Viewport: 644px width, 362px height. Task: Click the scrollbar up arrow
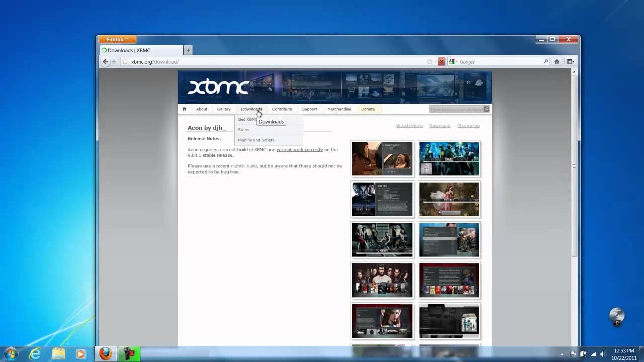(573, 72)
